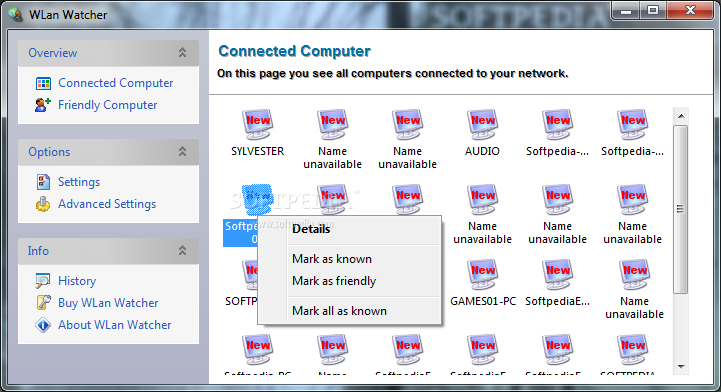The image size is (721, 392).
Task: Select Name unavailable icon right of SoftpediaE...
Action: coord(634,275)
